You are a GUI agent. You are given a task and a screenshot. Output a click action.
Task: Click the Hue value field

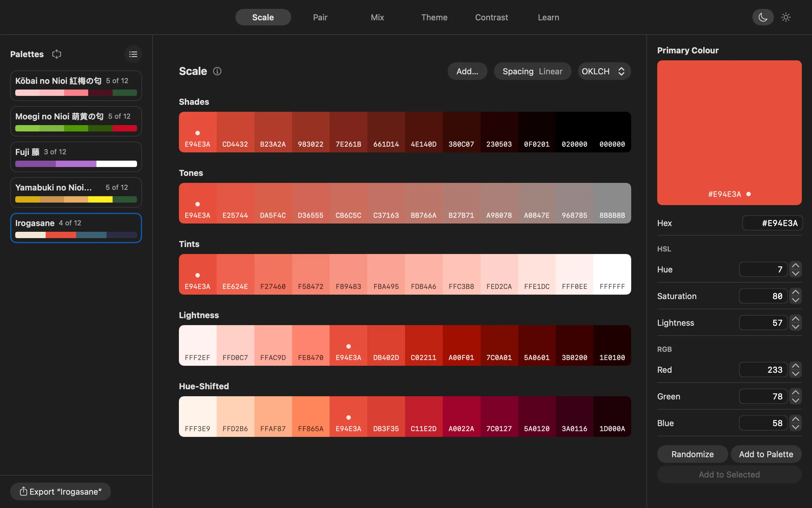click(x=763, y=270)
